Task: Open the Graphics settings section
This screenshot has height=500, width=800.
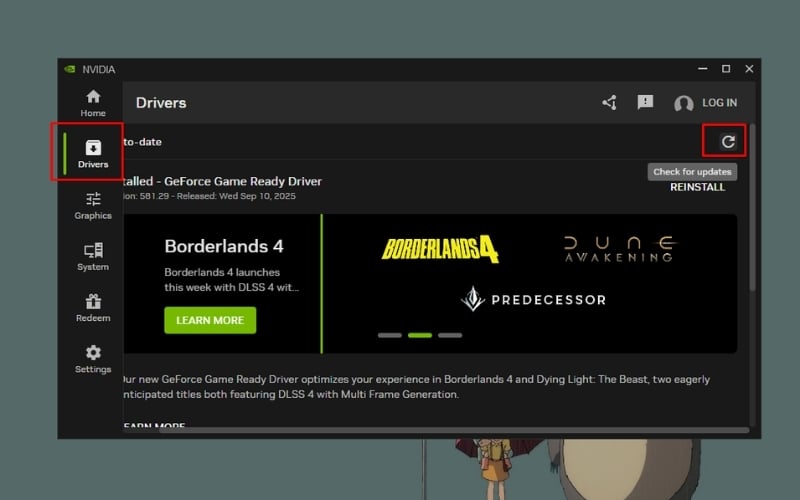Action: point(93,204)
